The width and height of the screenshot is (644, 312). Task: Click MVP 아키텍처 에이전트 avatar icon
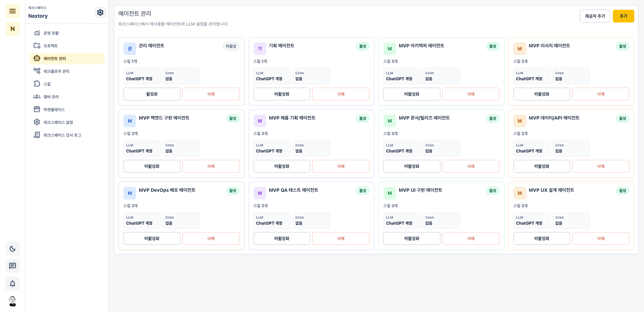[x=390, y=49]
